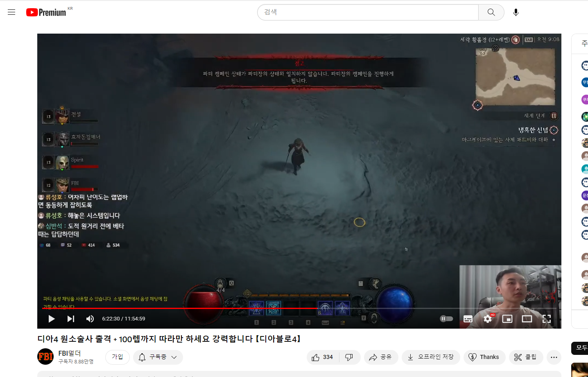Click the 클립 clip button

pos(526,357)
